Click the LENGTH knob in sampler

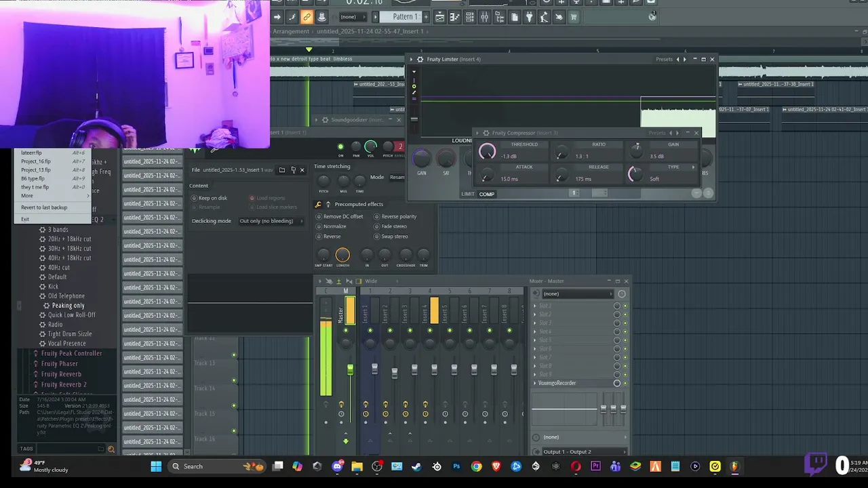click(x=342, y=255)
